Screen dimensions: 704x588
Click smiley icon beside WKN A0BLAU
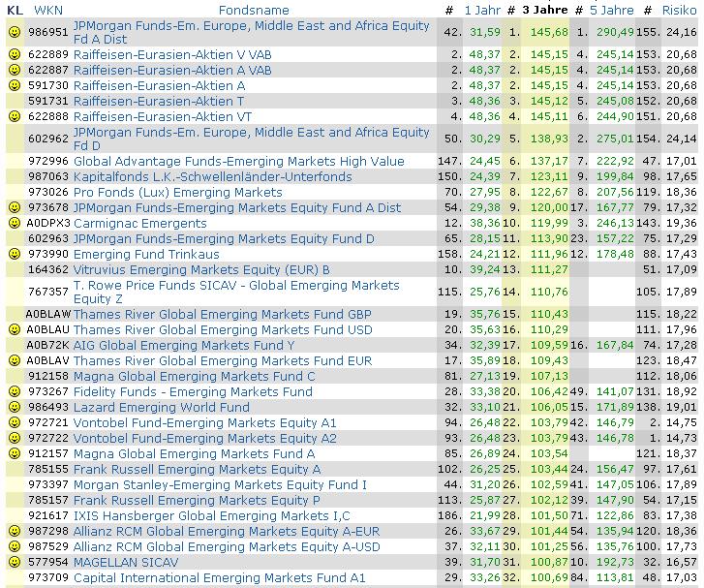coord(15,329)
